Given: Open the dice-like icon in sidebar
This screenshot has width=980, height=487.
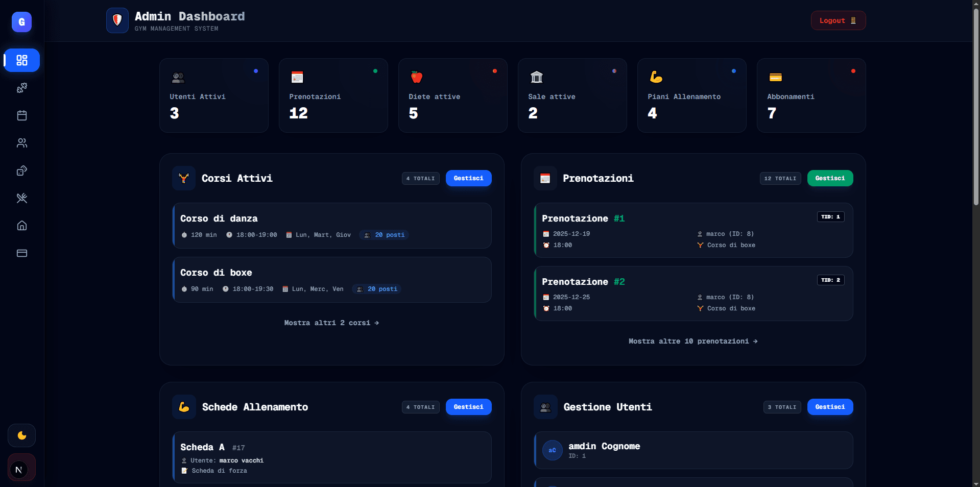Looking at the screenshot, I should click(21, 171).
